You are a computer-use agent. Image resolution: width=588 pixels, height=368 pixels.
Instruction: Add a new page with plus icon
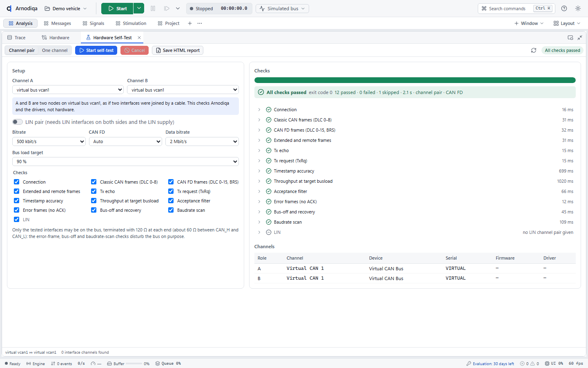tap(190, 23)
